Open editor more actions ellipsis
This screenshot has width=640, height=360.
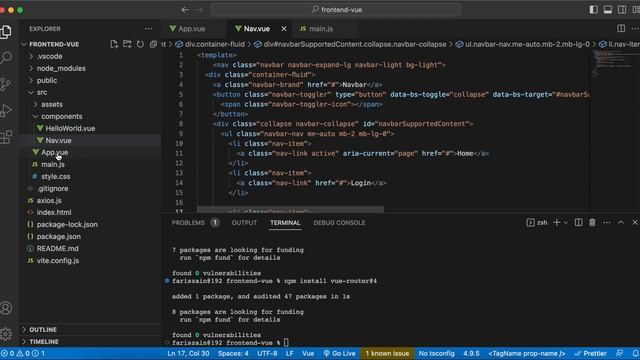pos(635,28)
